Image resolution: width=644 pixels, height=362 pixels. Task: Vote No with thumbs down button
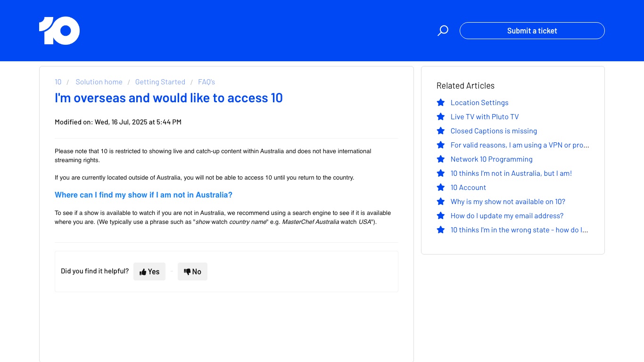192,271
